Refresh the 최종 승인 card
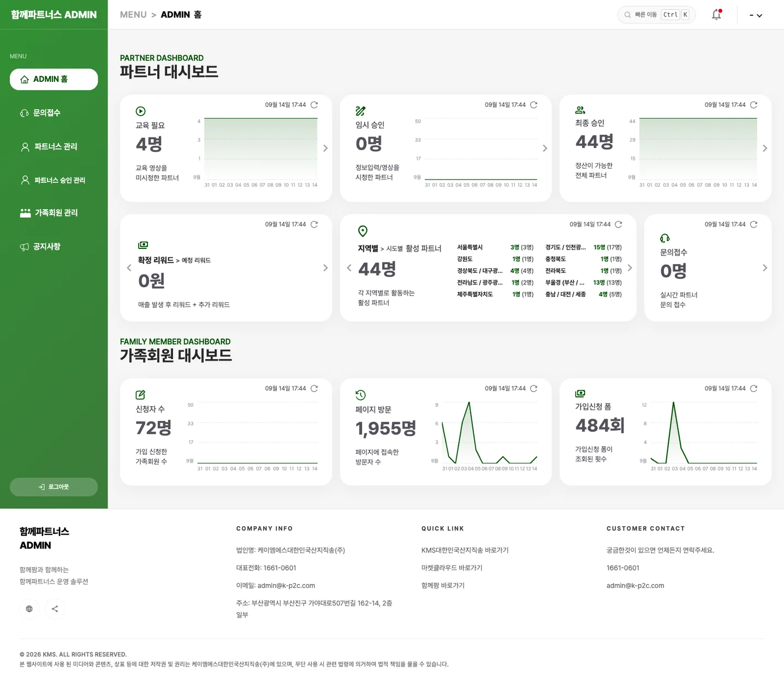Viewport: 784px width, 684px height. [754, 105]
